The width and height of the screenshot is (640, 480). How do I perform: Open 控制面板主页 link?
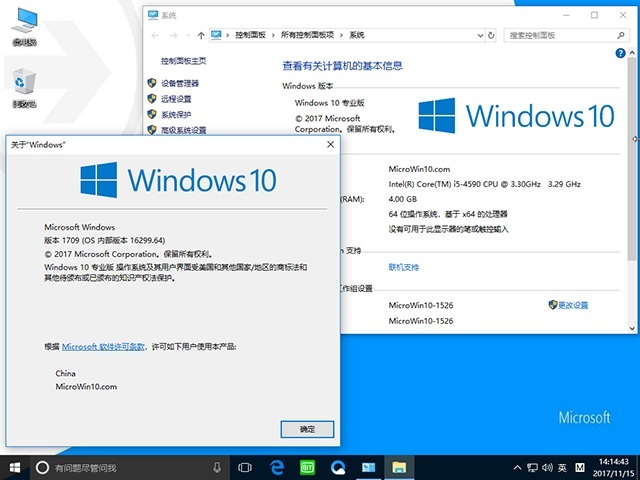pos(184,61)
